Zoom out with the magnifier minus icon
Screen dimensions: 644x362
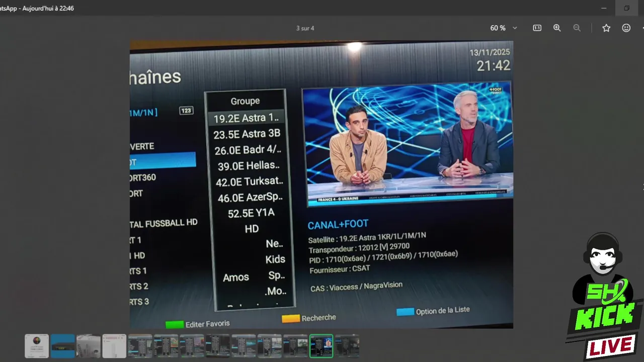577,28
